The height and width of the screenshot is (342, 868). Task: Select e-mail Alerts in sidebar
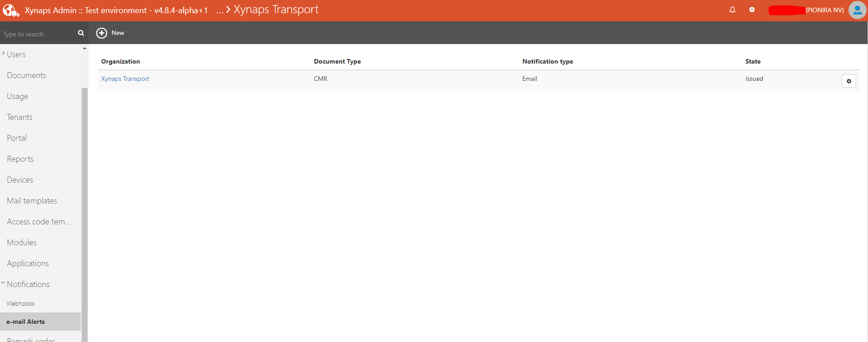point(26,322)
